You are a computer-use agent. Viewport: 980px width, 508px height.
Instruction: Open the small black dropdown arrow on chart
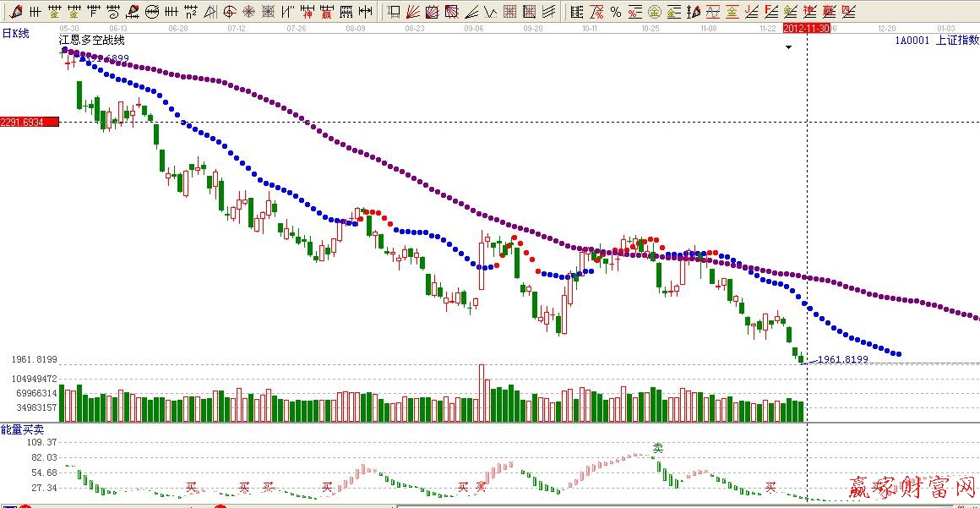click(x=788, y=48)
